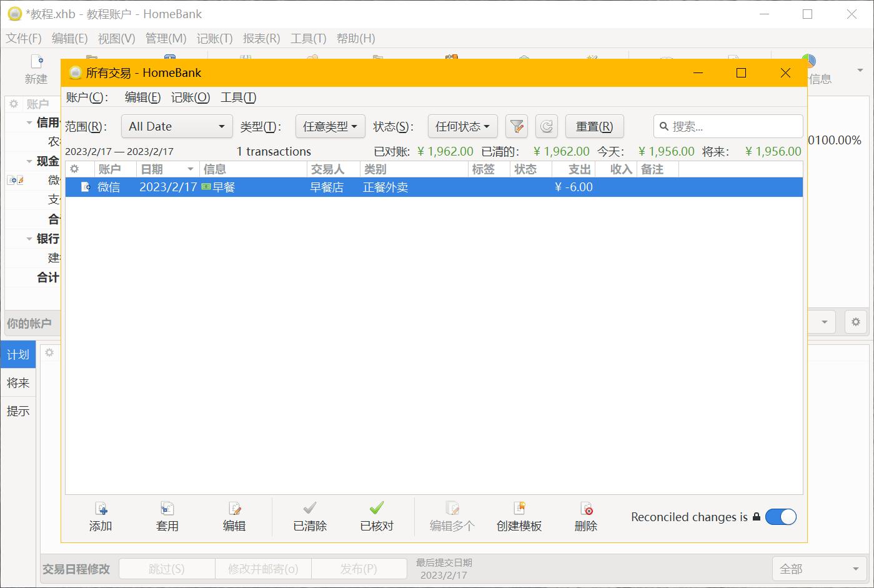
Task: Click the 新建 icon in the main window toolbar
Action: (x=36, y=62)
